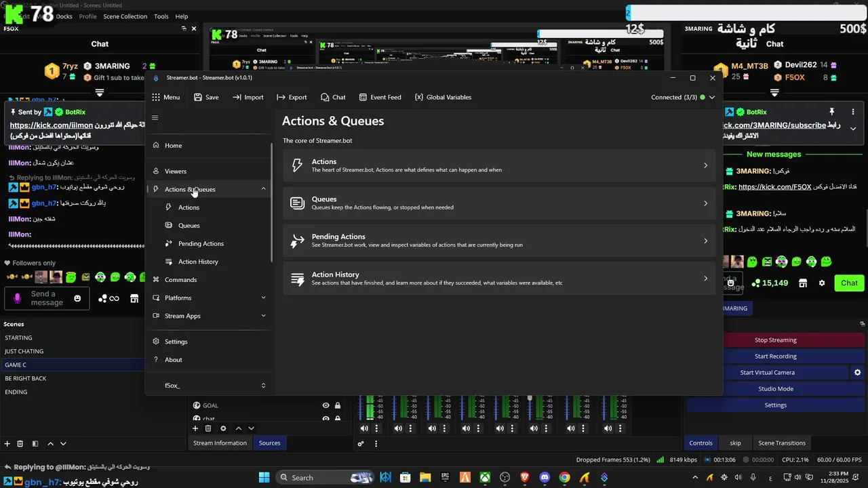The width and height of the screenshot is (868, 488).
Task: Switch to Scene Transitions tab
Action: (781, 443)
